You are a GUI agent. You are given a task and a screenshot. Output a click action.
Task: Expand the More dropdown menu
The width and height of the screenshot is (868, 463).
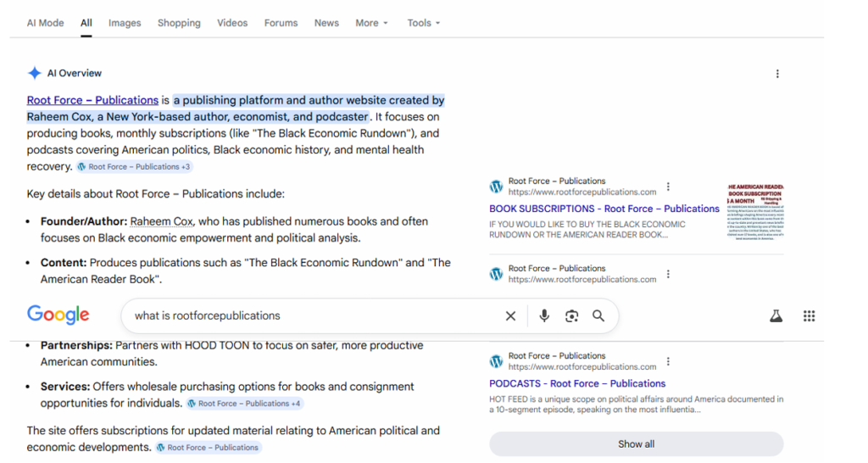[x=371, y=23]
